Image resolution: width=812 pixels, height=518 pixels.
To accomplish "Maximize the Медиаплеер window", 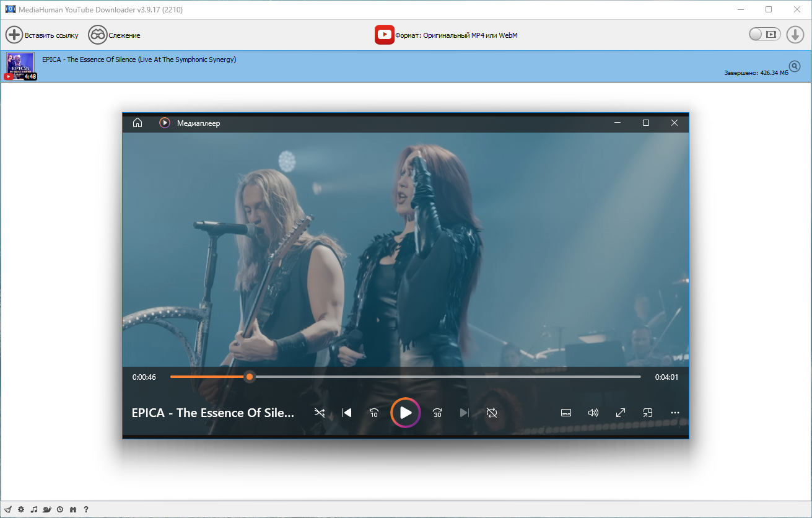I will [646, 123].
